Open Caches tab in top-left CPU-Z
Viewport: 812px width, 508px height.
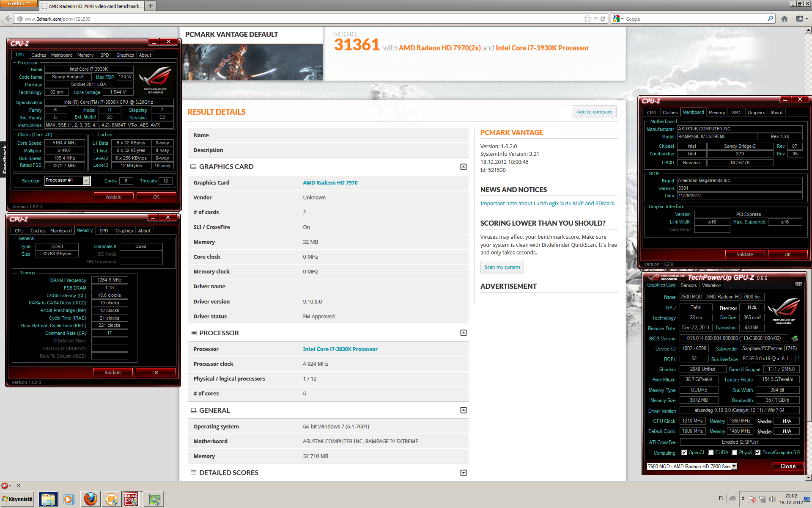tap(38, 55)
